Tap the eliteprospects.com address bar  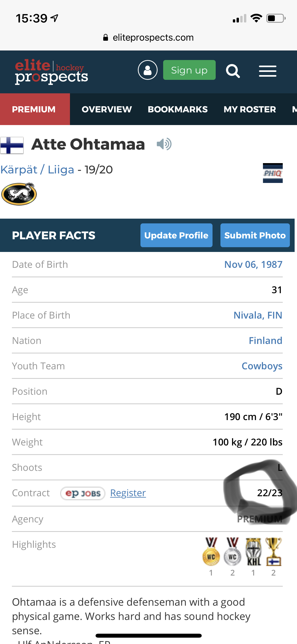tap(149, 38)
